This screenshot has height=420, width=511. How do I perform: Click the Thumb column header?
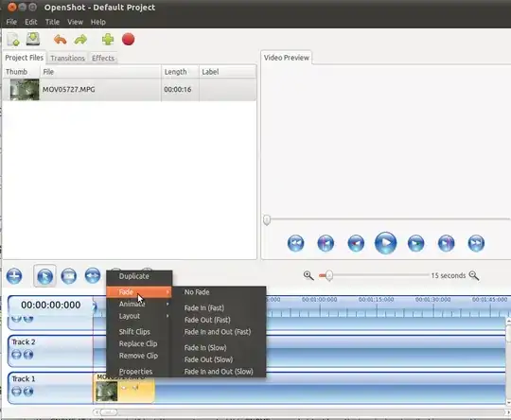(x=21, y=72)
